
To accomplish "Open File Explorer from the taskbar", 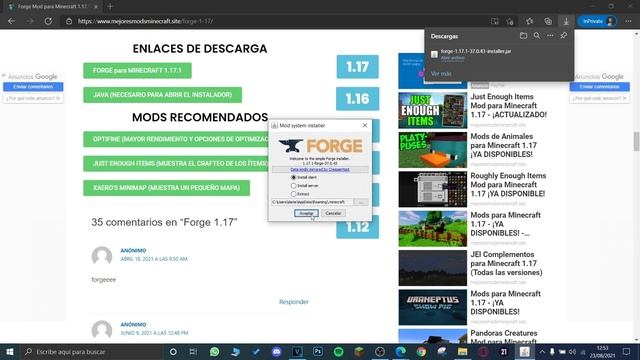I will (x=462, y=351).
